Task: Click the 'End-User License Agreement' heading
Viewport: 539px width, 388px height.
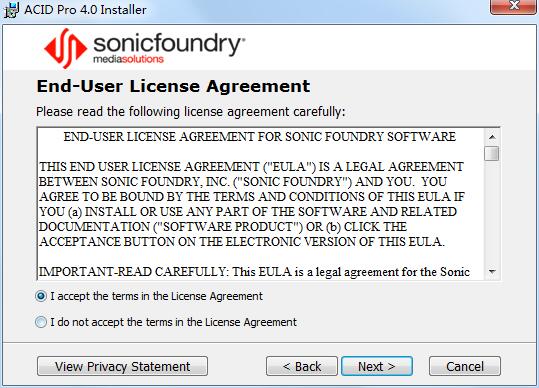Action: 173,86
